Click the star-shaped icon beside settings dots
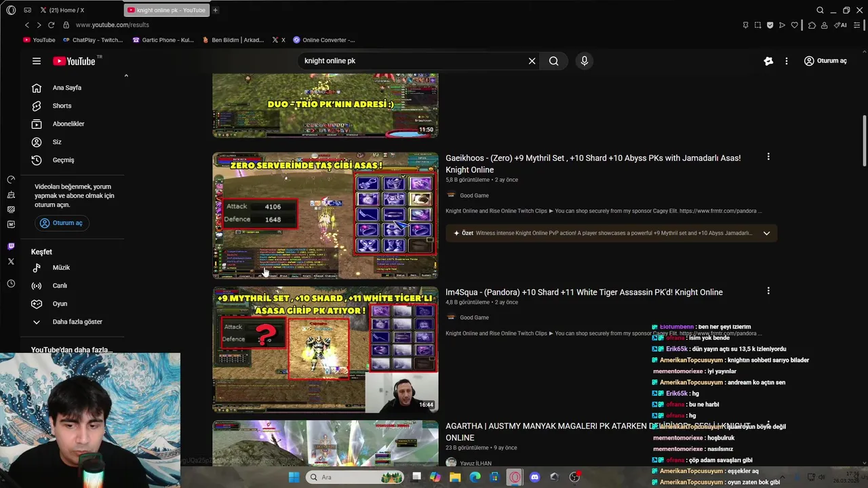Viewport: 868px width, 488px height. pos(768,61)
